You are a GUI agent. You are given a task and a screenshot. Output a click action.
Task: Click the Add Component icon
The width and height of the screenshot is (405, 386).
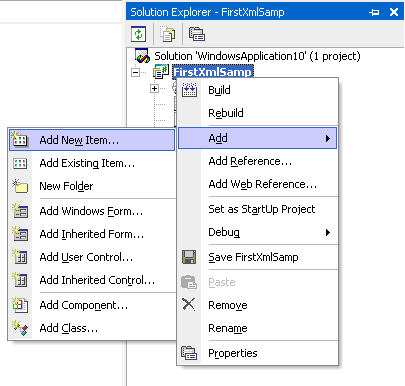coord(20,305)
